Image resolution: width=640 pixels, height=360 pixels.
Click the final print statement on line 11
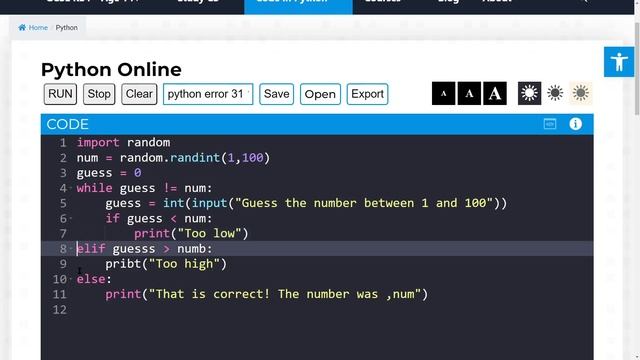point(267,294)
